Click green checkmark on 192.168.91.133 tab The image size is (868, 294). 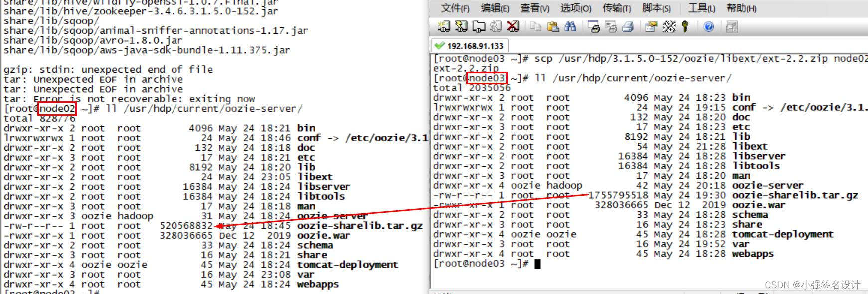439,46
